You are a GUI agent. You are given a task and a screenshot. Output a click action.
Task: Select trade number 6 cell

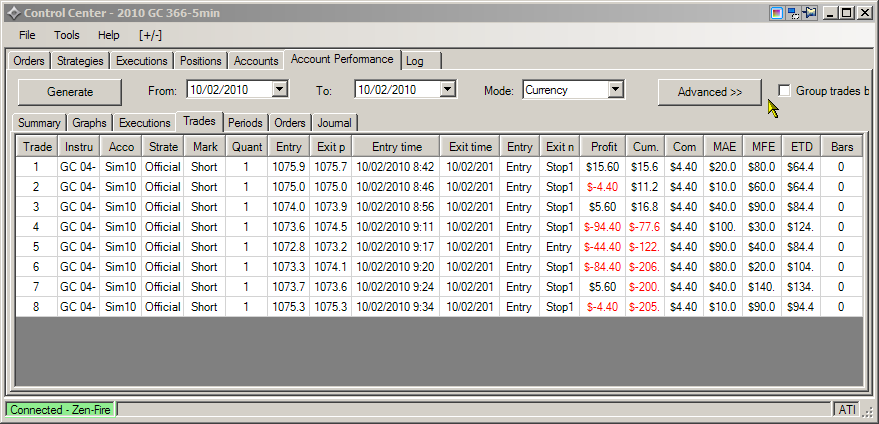click(37, 267)
